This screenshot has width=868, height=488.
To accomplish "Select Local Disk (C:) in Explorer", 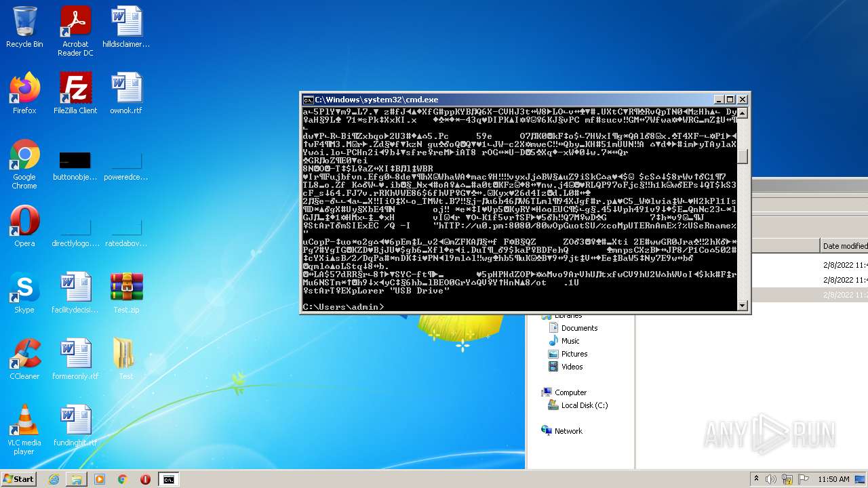I will [x=578, y=405].
